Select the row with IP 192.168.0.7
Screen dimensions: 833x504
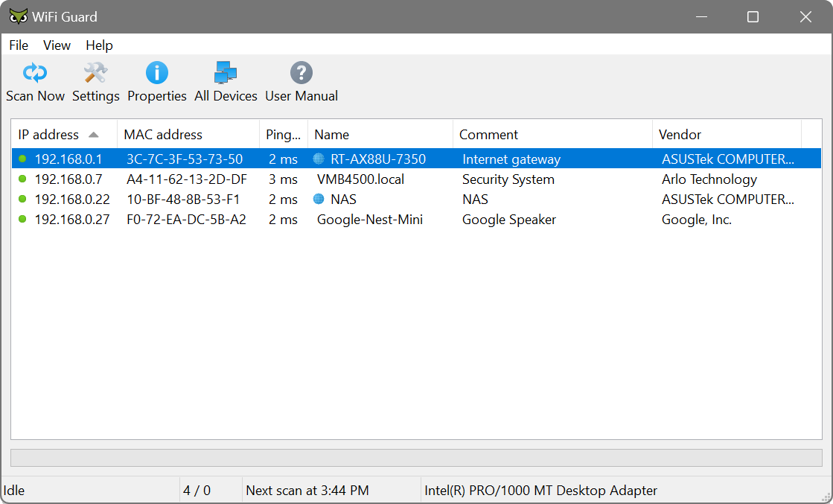[417, 179]
